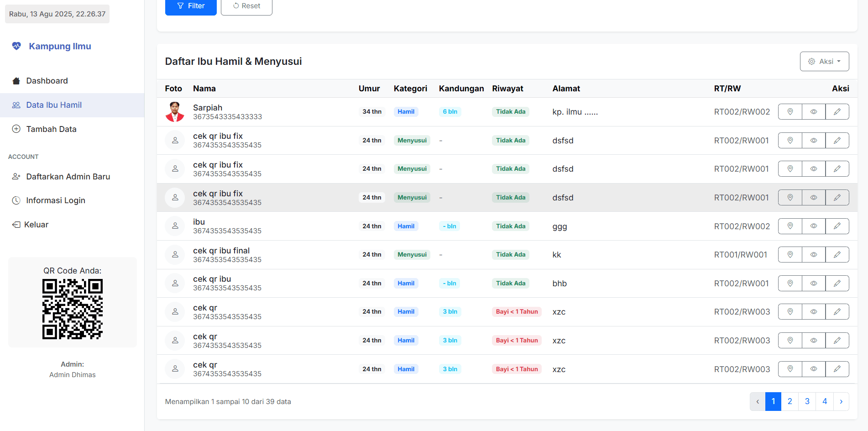Screen dimensions: 868x431
Task: Click the Riwayat column header
Action: click(x=507, y=89)
